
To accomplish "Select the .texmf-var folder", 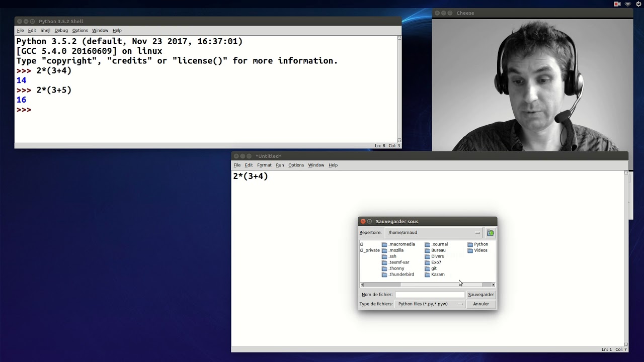I will pyautogui.click(x=395, y=262).
